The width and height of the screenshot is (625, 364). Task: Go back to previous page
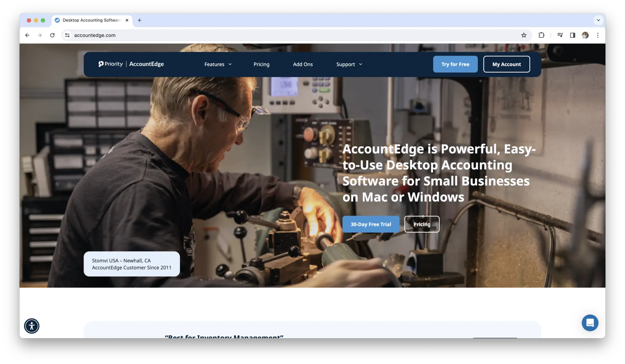click(27, 35)
